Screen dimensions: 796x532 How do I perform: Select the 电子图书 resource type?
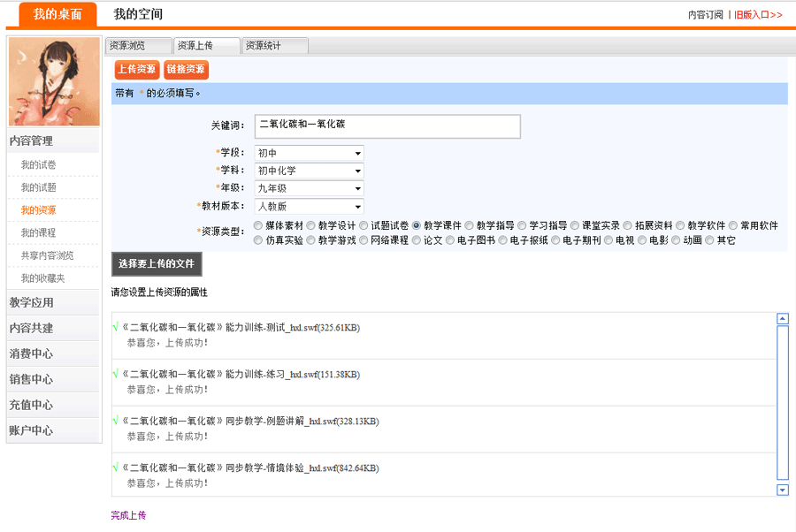click(x=450, y=240)
